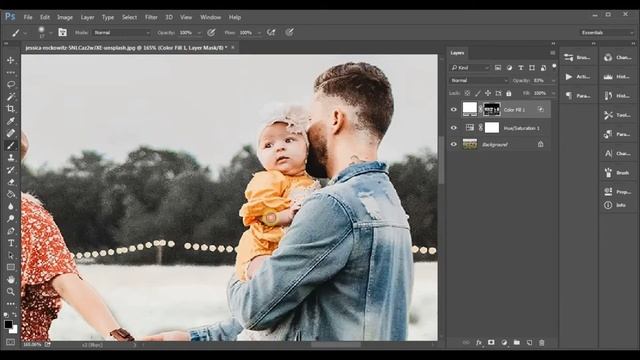
Task: Click the fx layer style button
Action: pyautogui.click(x=479, y=343)
